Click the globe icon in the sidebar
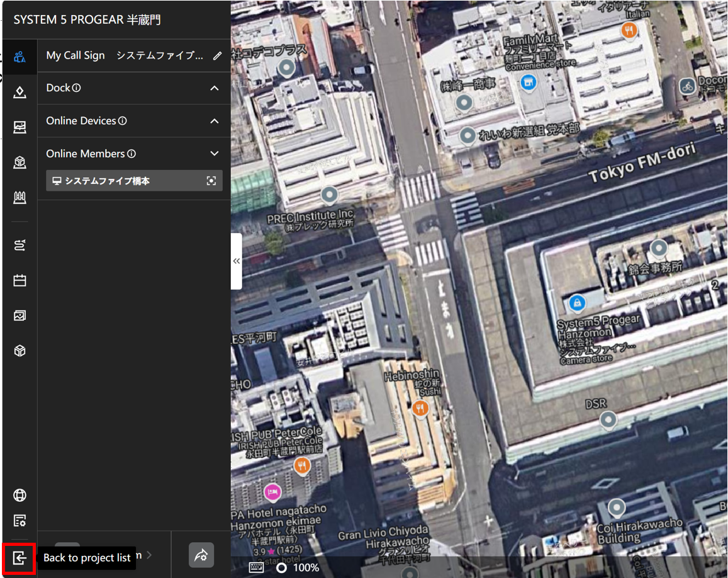 (x=20, y=496)
